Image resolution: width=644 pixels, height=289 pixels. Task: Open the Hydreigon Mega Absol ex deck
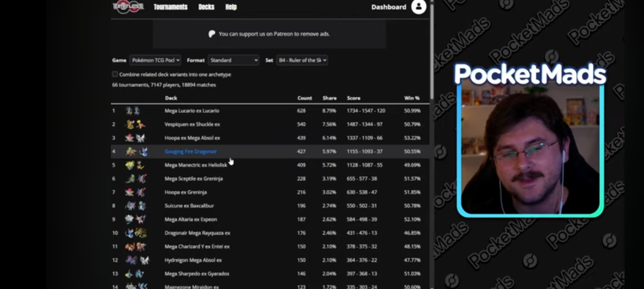(193, 260)
